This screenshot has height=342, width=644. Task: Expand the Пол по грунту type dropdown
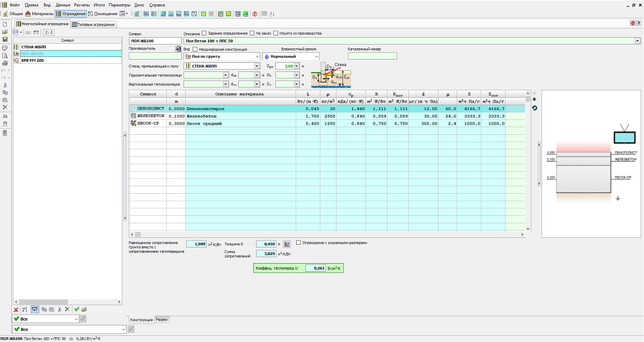click(x=257, y=56)
